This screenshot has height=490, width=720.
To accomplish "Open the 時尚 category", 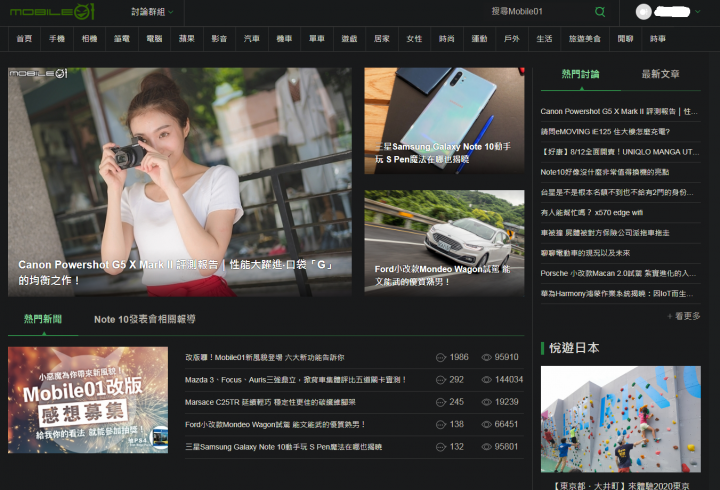I will point(447,39).
